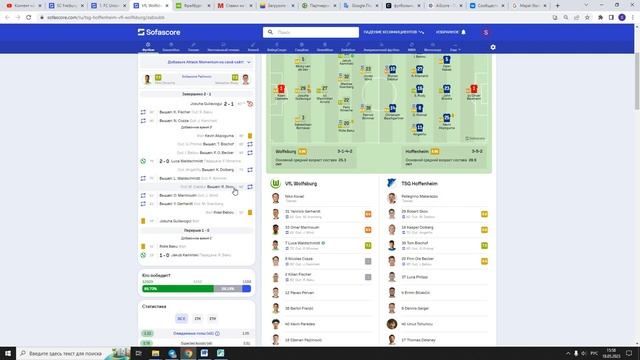Screen dimensions: 640x360
Task: Click substitution icon in O. Marmoush row
Action: pos(143,196)
